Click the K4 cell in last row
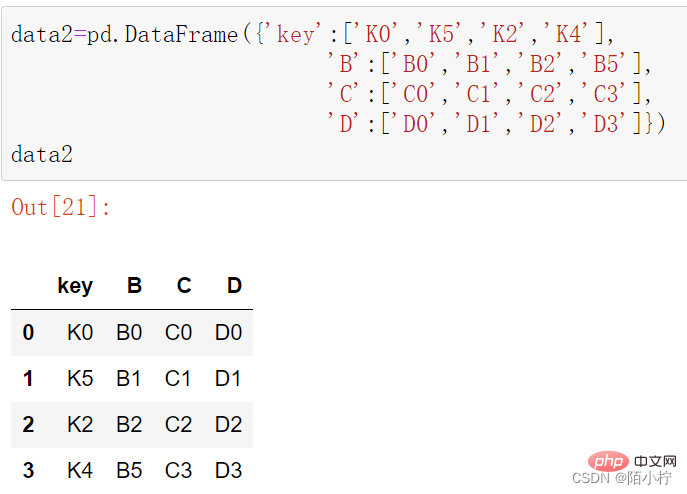This screenshot has width=687, height=494. coord(80,470)
